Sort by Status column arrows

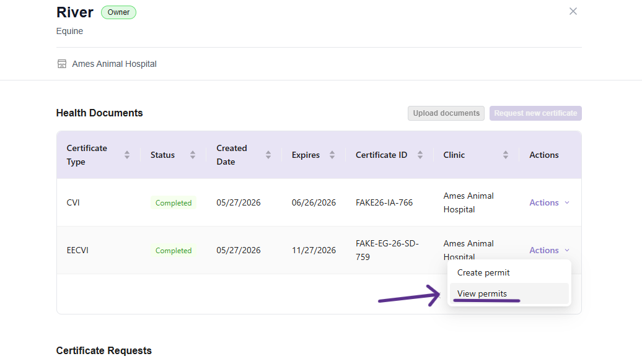click(193, 155)
